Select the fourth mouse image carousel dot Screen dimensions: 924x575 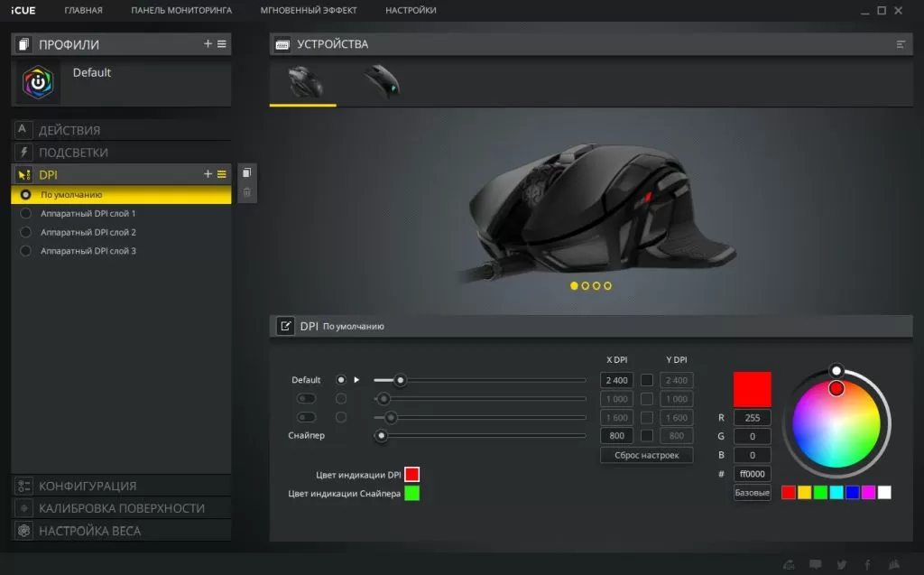607,285
